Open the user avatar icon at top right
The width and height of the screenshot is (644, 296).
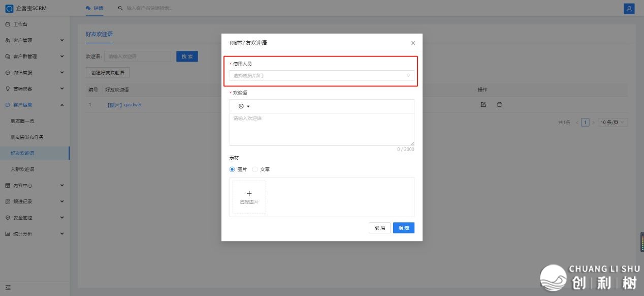(x=629, y=9)
